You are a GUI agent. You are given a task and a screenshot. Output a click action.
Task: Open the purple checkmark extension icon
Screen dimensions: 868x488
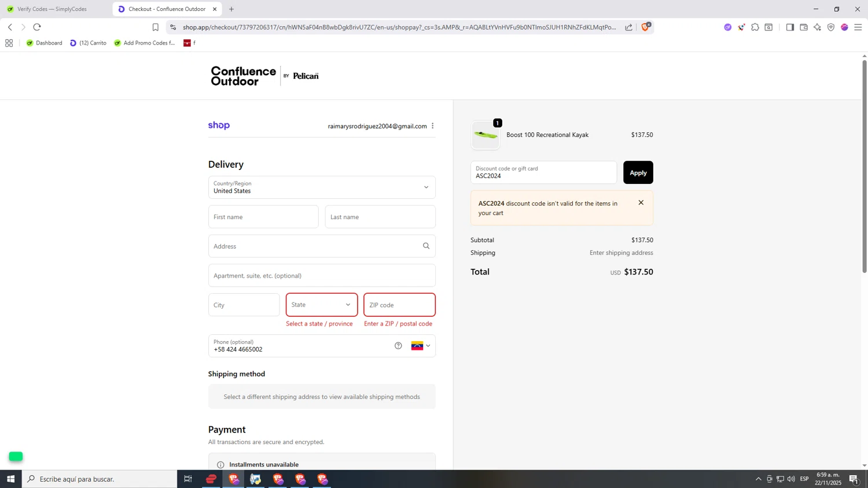coord(727,27)
